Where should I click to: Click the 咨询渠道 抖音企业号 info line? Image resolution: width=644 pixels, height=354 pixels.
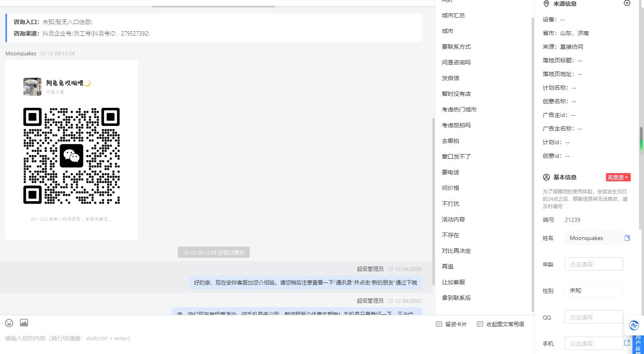click(81, 33)
